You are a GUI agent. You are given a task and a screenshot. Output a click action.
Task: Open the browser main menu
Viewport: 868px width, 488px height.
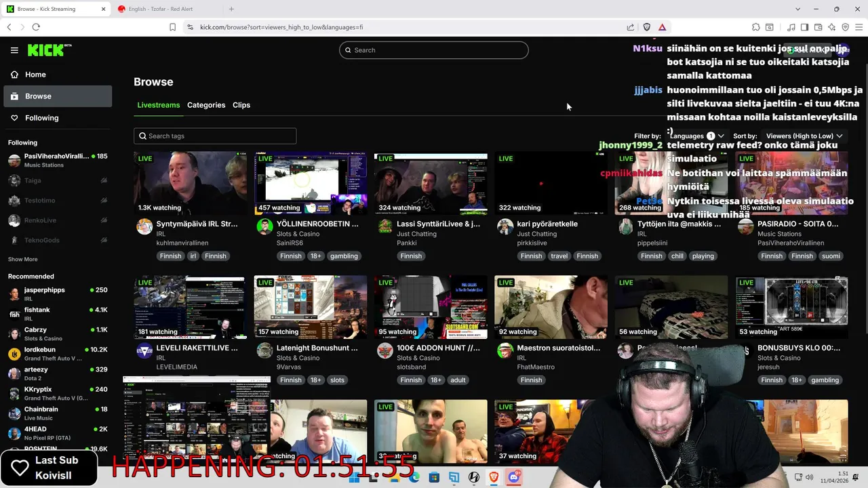[859, 27]
